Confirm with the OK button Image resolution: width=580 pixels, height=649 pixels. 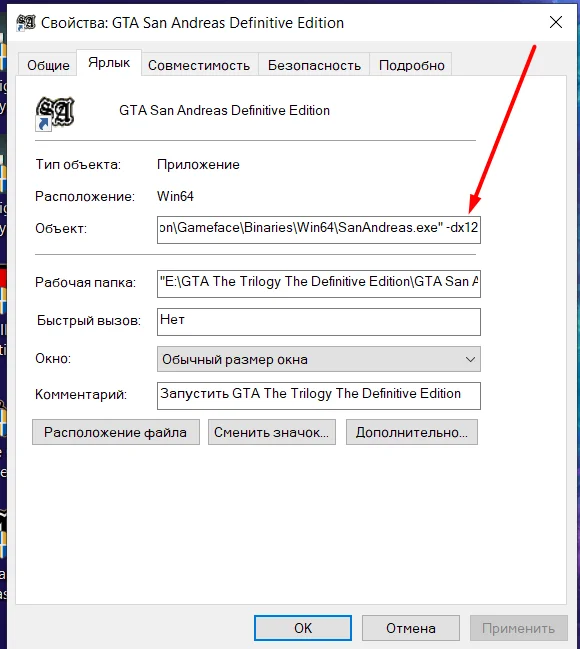[x=303, y=628]
